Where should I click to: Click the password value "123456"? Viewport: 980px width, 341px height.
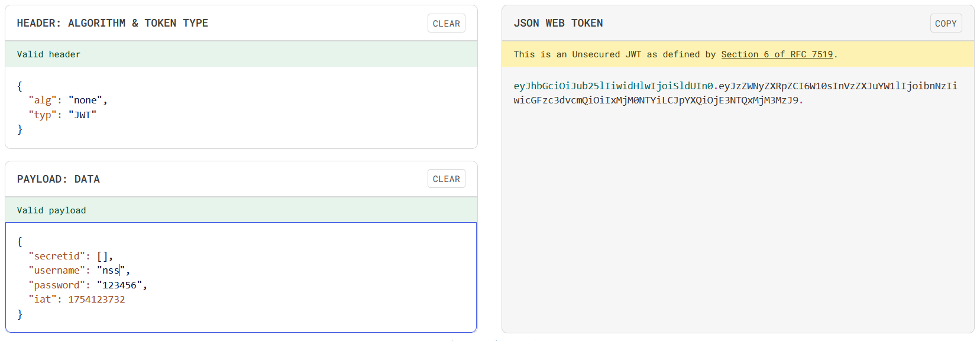pyautogui.click(x=119, y=285)
